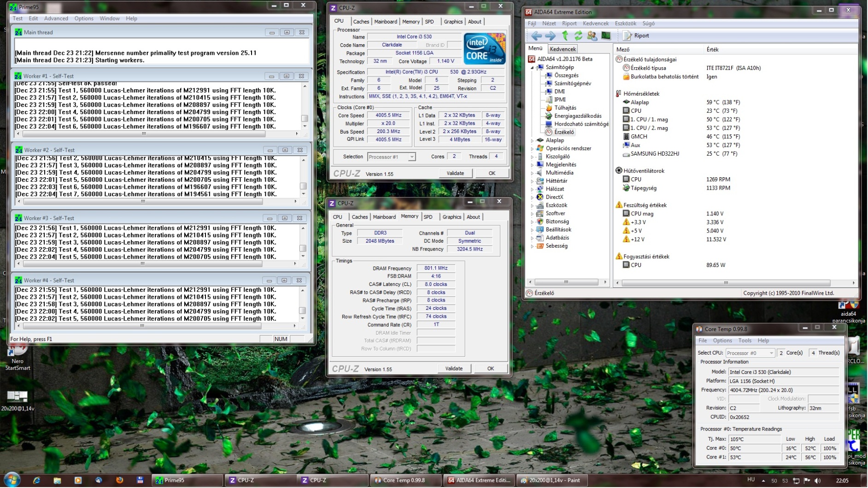The width and height of the screenshot is (868, 488).
Task: Open Prime95 Test menu
Action: click(18, 18)
